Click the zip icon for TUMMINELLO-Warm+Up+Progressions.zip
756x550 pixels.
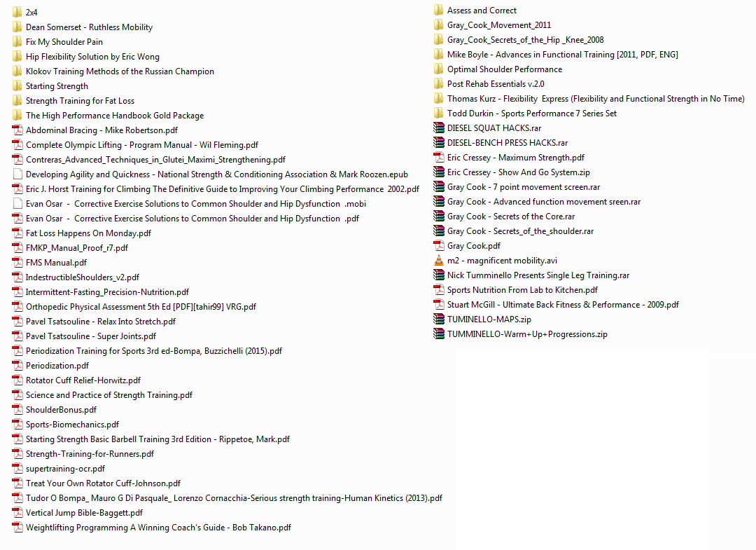pos(439,334)
